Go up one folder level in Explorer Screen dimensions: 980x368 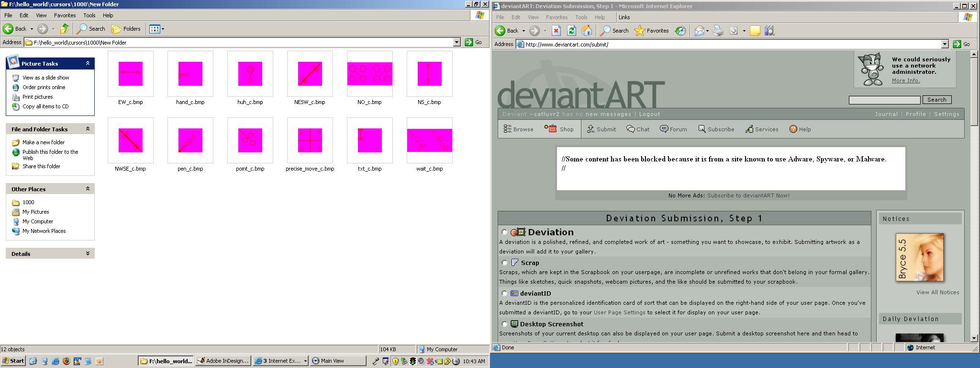65,29
